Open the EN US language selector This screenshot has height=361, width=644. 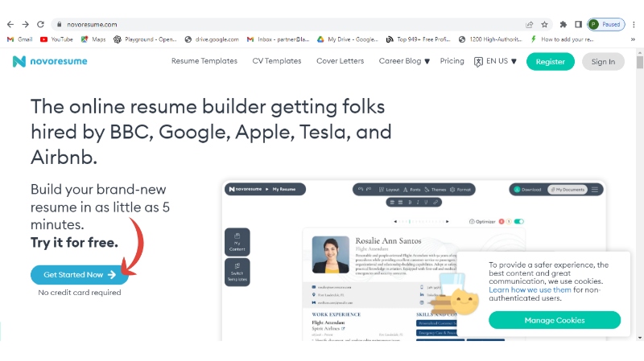495,61
